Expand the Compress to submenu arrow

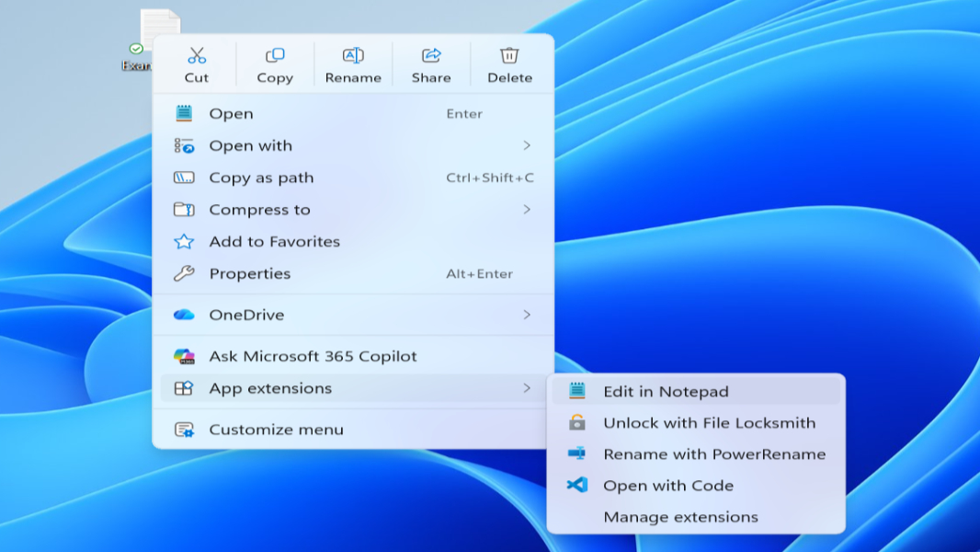(x=527, y=210)
